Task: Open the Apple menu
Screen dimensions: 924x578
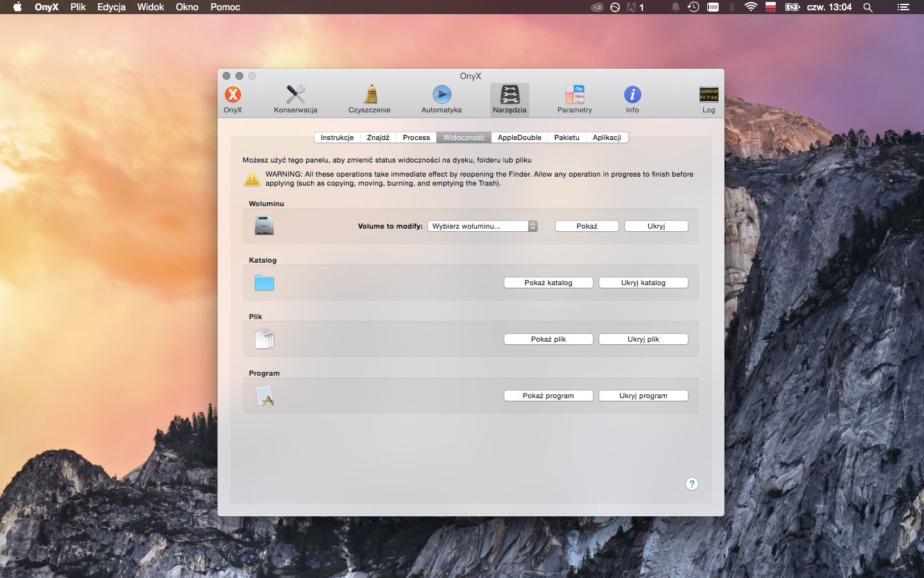Action: pos(17,7)
